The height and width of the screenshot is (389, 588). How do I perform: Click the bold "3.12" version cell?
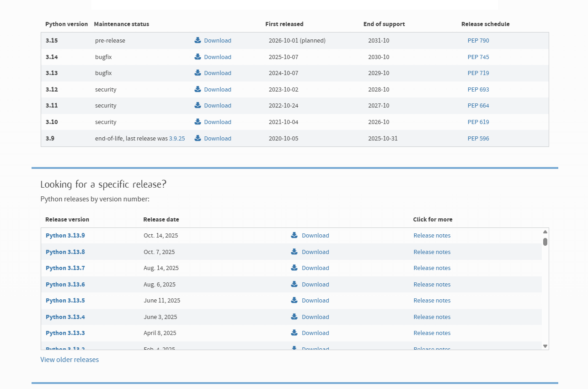[52, 90]
